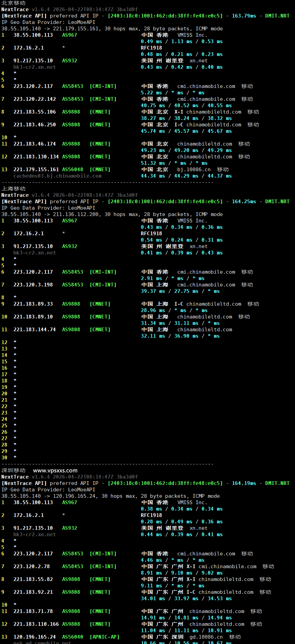The image size is (295, 644).
Task: Select the 28.96 ms latency value
Action: (x=153, y=310)
